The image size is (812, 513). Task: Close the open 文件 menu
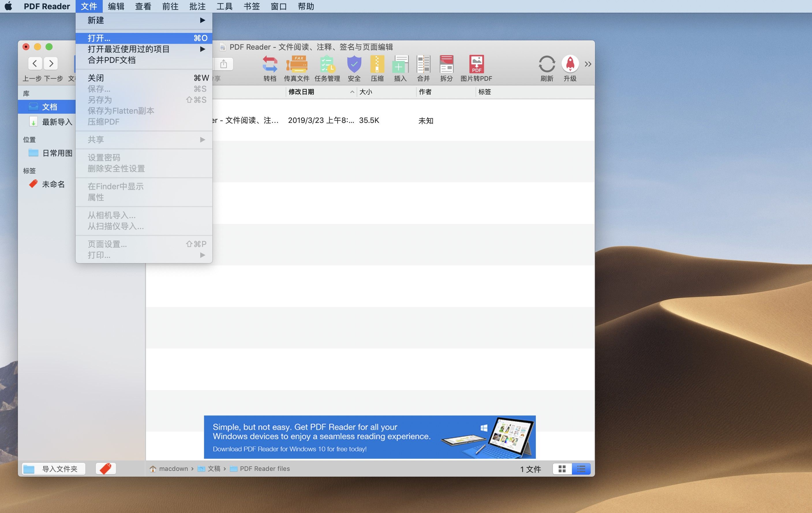tap(89, 6)
